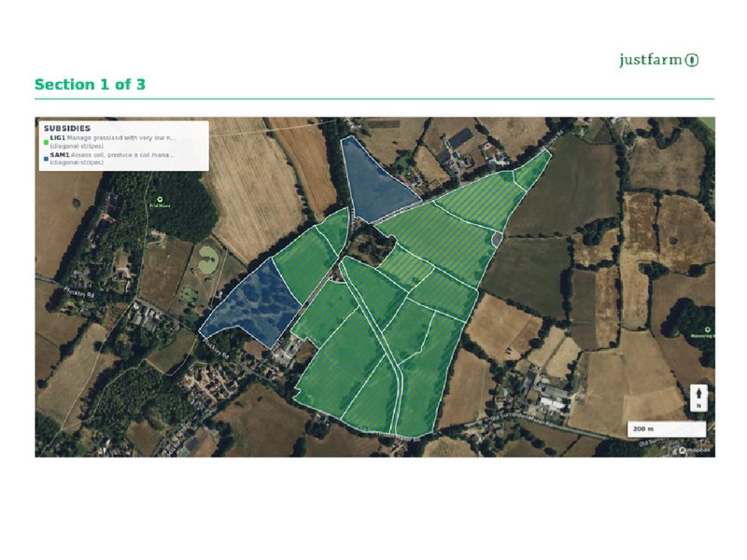Click the Mannering map marker on right
This screenshot has width=747, height=560.
click(x=708, y=330)
